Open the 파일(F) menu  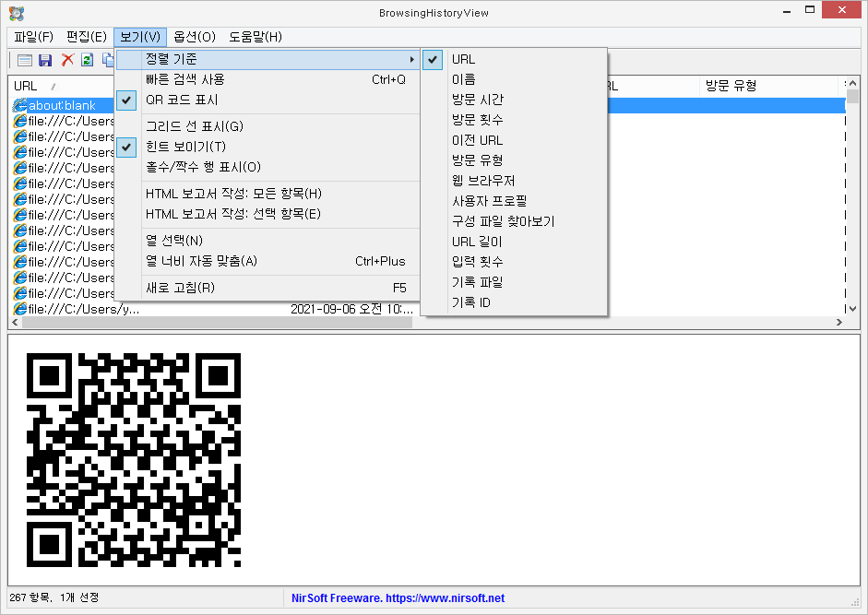tap(34, 37)
